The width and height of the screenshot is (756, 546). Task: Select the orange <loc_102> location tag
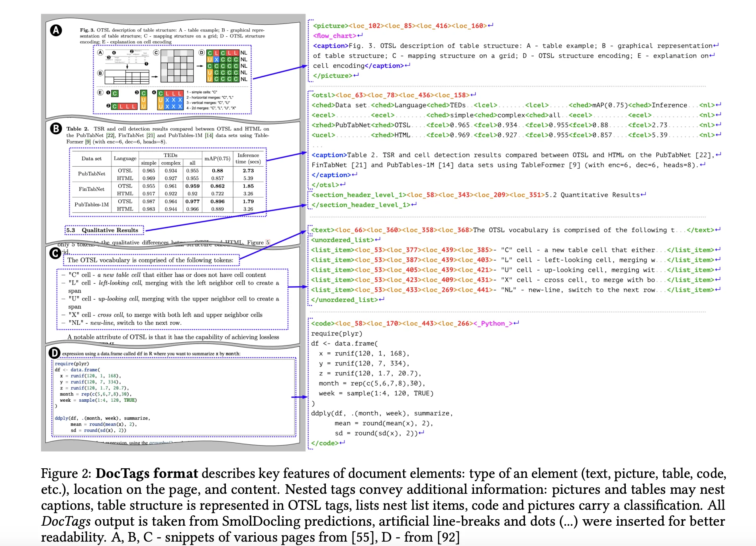(366, 26)
